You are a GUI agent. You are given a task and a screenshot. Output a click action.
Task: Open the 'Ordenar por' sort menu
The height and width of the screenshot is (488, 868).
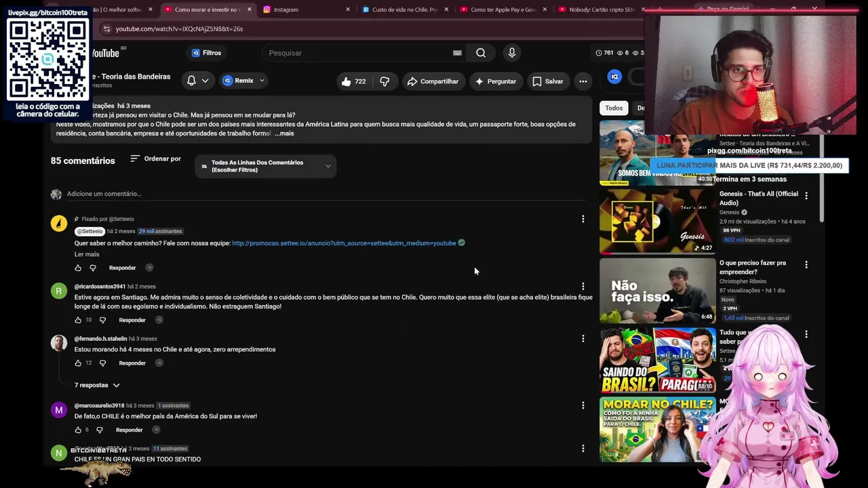pyautogui.click(x=155, y=159)
